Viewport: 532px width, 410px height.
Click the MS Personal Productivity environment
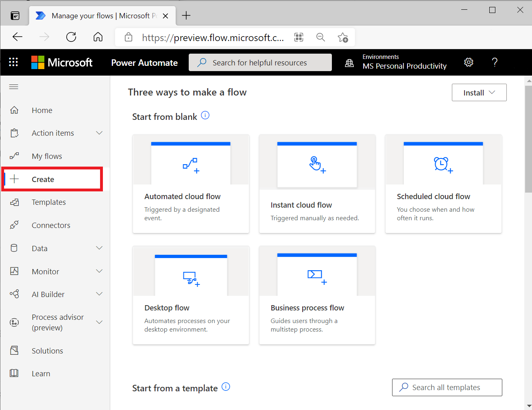(x=404, y=66)
